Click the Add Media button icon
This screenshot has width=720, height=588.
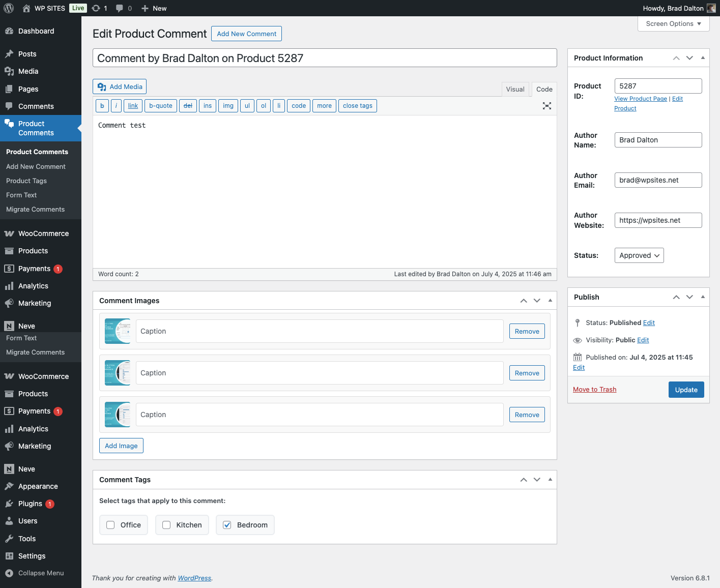[x=102, y=87]
